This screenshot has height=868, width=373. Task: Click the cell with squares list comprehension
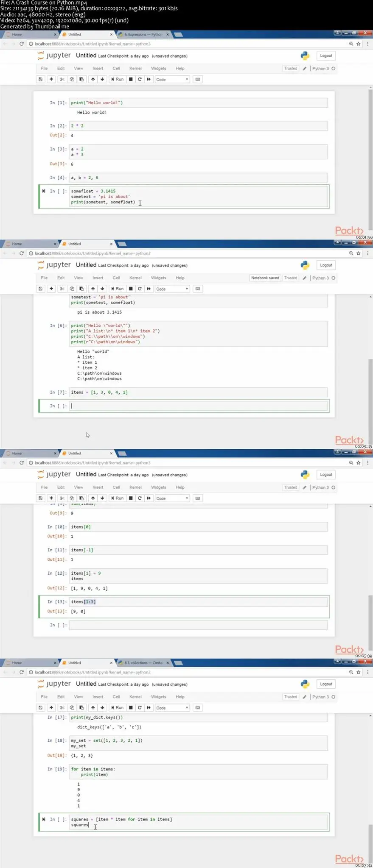coord(198,822)
